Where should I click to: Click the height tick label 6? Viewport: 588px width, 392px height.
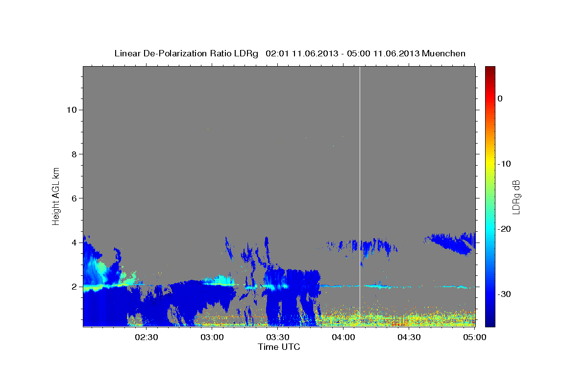pos(73,198)
